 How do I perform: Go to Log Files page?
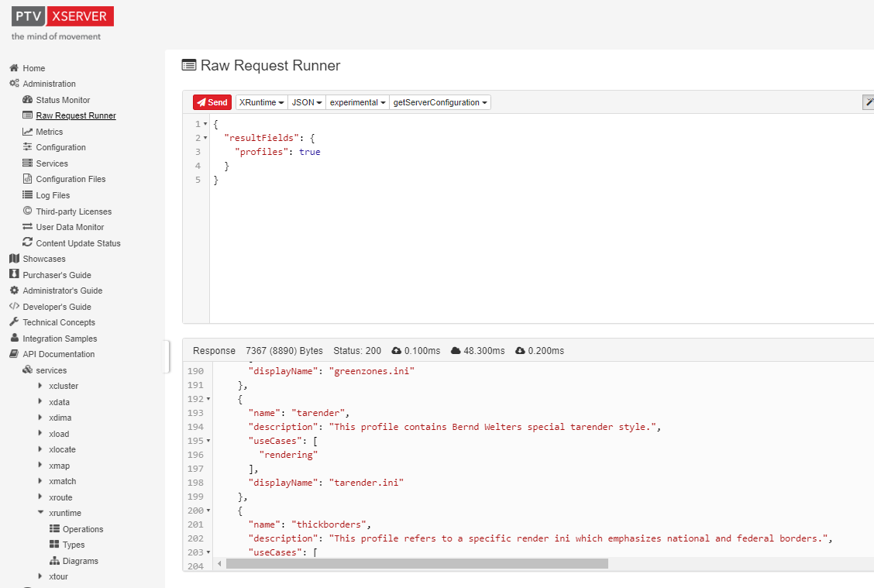[53, 195]
